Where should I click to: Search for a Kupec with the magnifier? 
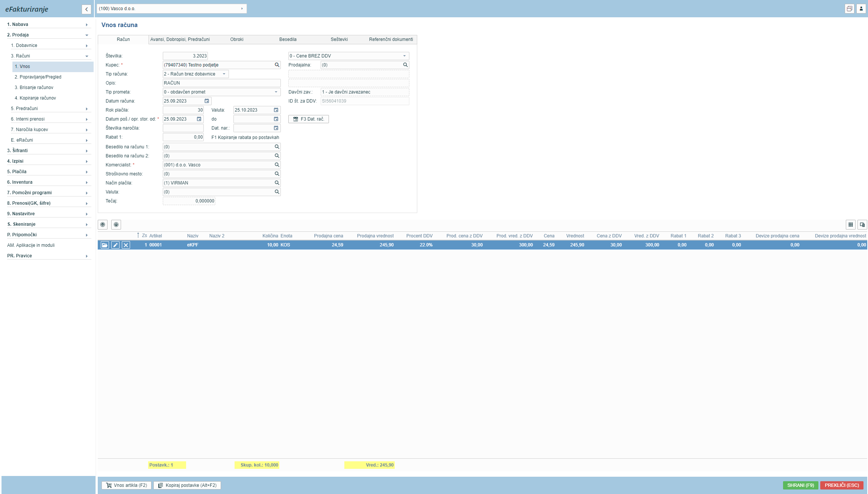[277, 65]
